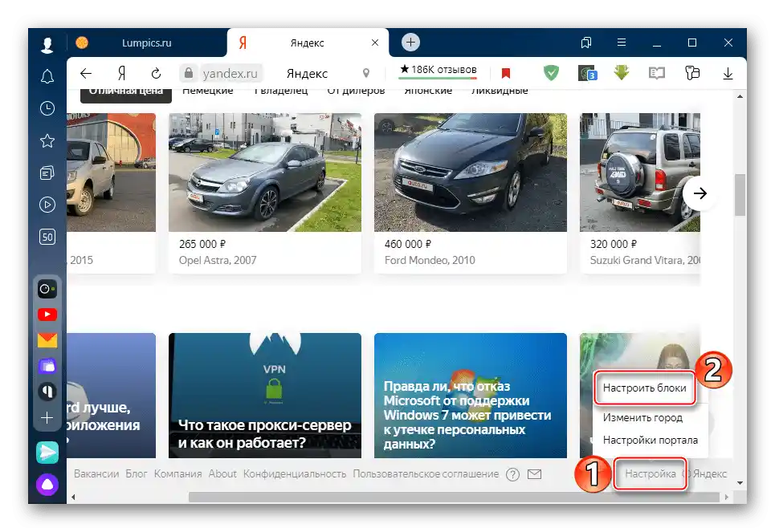Open the camera-like sidebar app icon

pos(47,289)
